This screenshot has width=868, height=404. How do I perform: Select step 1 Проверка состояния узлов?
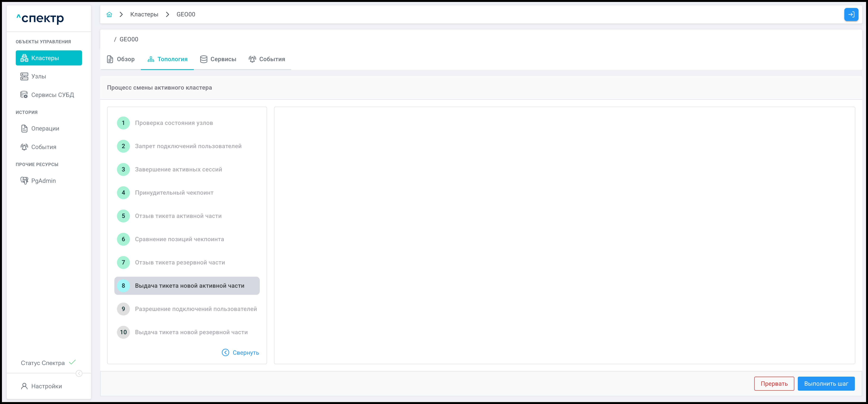point(174,123)
